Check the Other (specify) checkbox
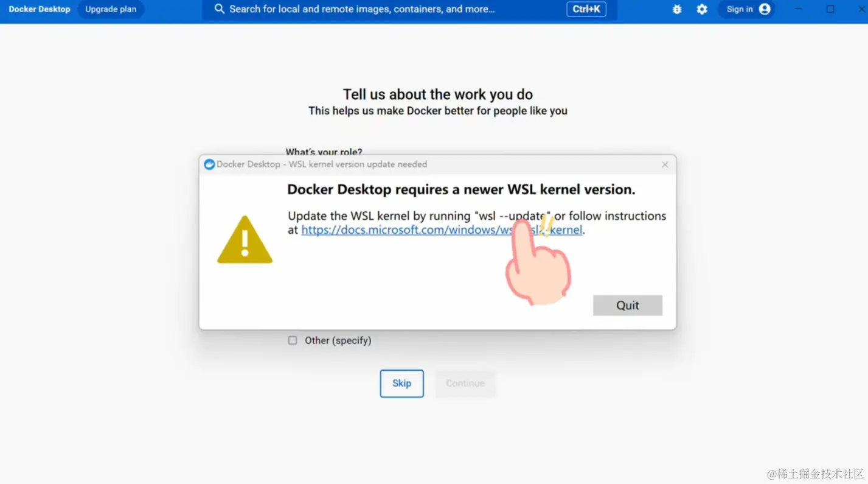868x484 pixels. coord(293,340)
